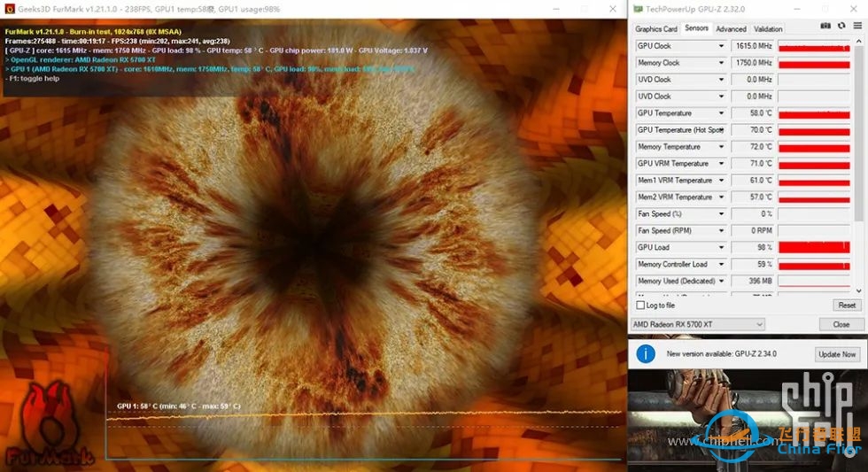Open the AMD Radeon RX 5700 XT selector
This screenshot has height=472, width=868.
[698, 324]
